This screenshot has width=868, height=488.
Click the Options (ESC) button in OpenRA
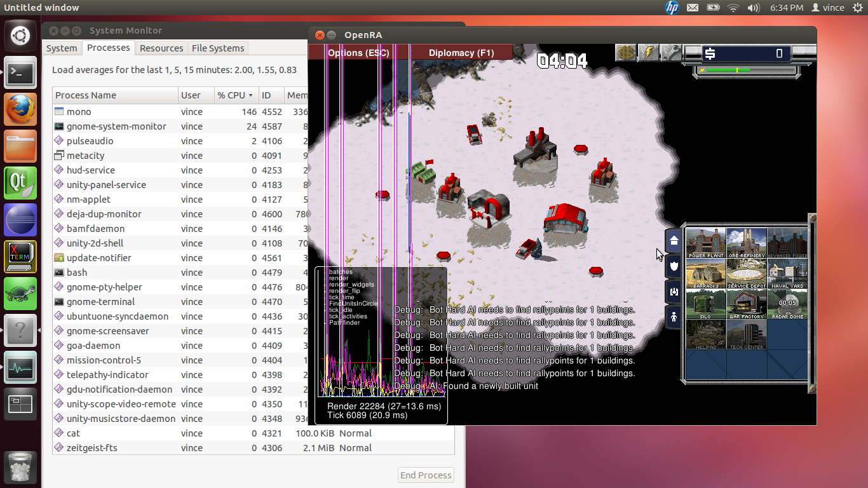(x=358, y=53)
